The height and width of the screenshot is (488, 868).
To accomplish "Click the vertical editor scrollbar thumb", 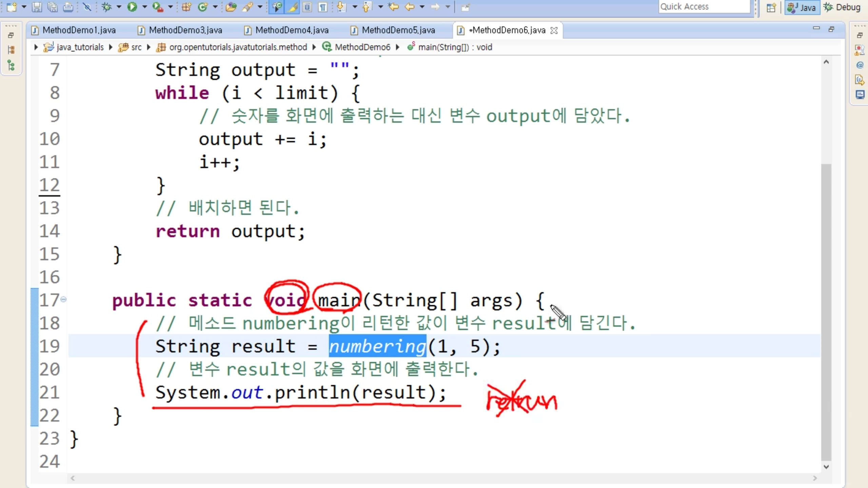I will 826,312.
